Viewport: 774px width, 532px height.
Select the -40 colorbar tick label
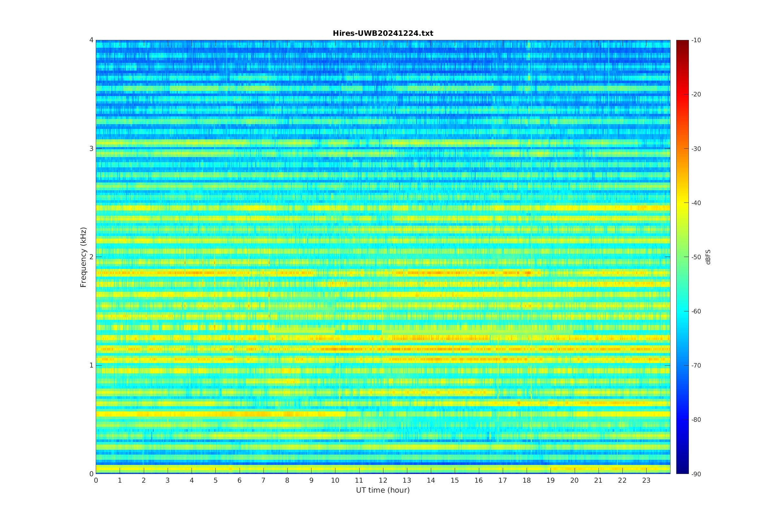click(696, 203)
